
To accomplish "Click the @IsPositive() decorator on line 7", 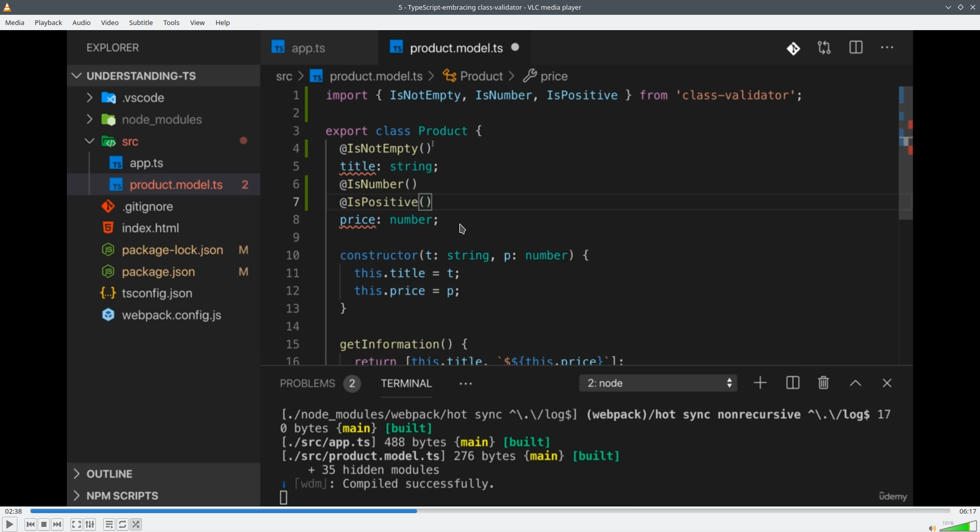I will 386,202.
